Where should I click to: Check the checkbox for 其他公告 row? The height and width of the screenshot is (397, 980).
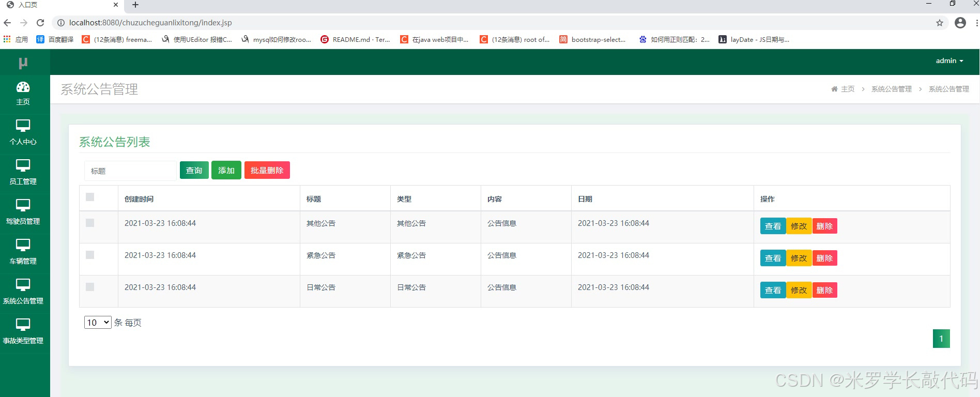point(90,223)
